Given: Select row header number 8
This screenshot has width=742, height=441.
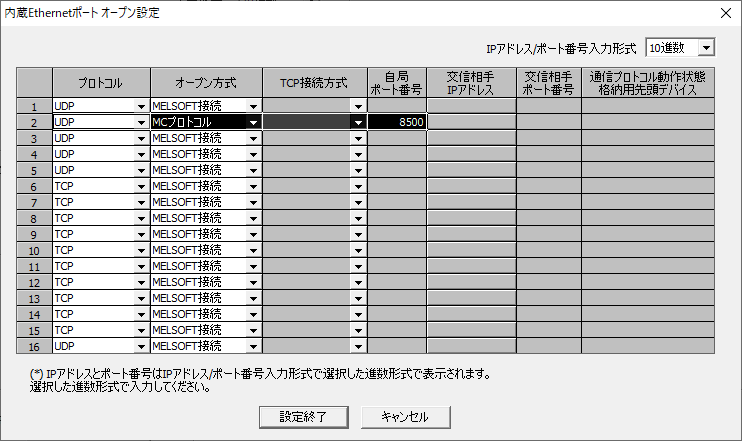Looking at the screenshot, I should pyautogui.click(x=34, y=218).
